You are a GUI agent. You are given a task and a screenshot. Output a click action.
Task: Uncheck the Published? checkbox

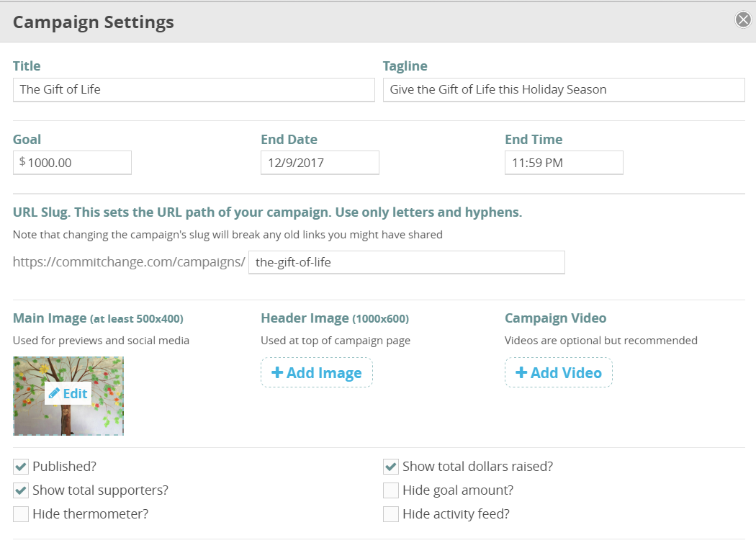[x=21, y=467]
